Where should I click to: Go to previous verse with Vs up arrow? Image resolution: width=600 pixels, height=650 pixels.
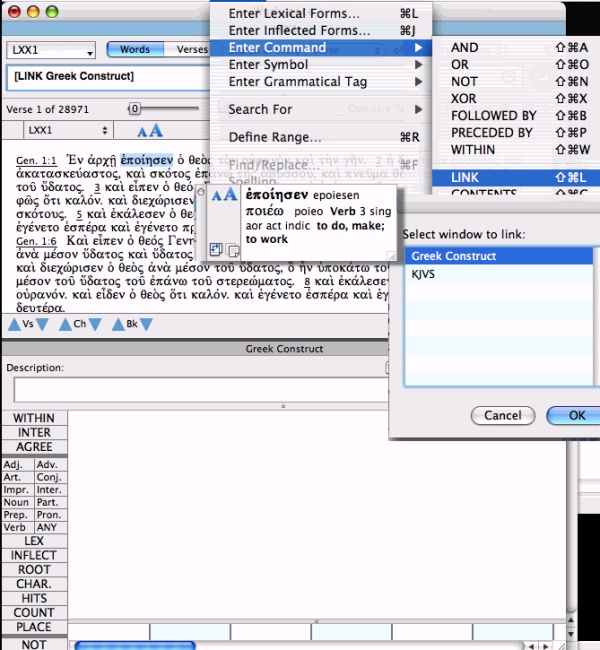coord(15,324)
